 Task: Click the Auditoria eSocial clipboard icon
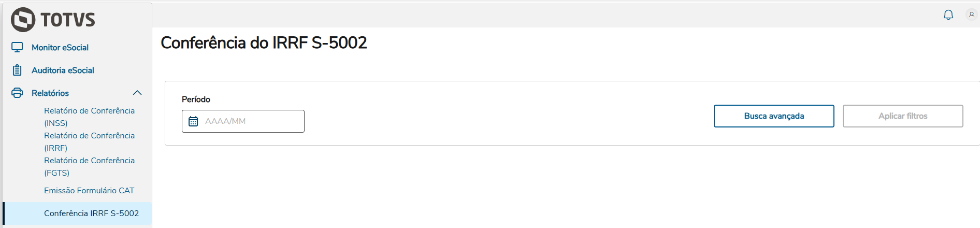17,70
